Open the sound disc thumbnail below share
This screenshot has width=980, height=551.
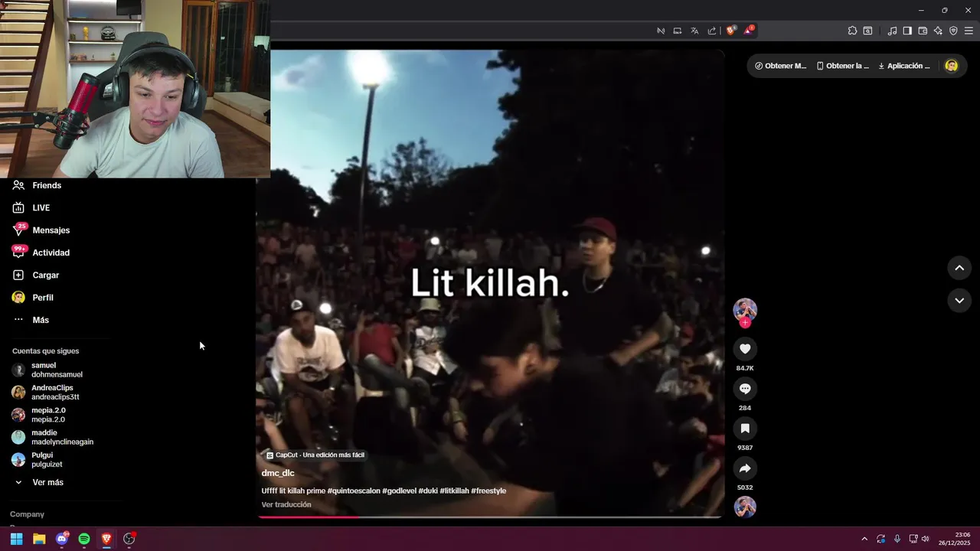tap(745, 507)
